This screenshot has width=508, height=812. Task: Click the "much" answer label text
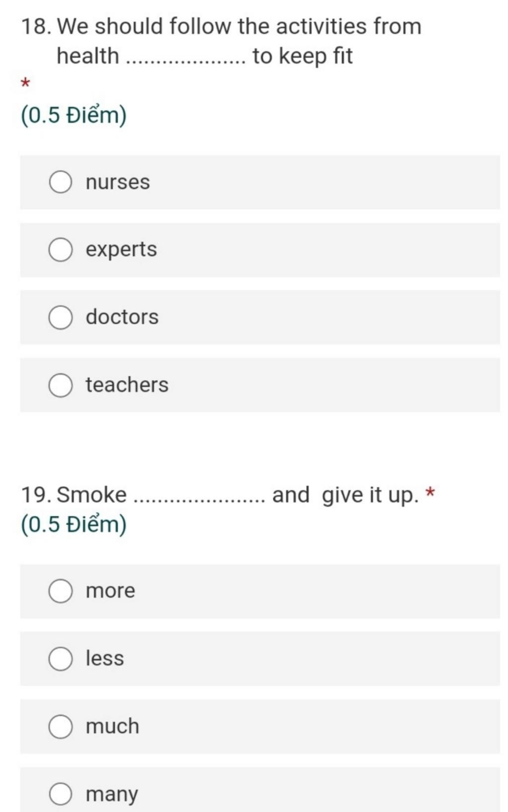click(x=112, y=726)
